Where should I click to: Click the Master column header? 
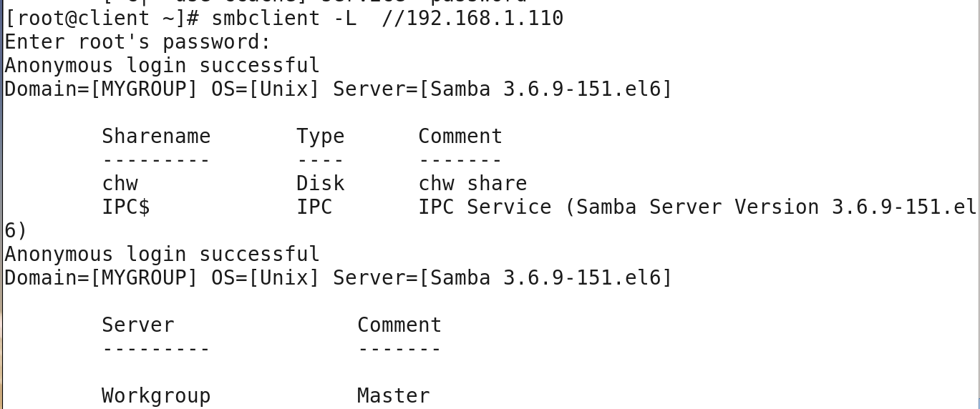pos(394,395)
